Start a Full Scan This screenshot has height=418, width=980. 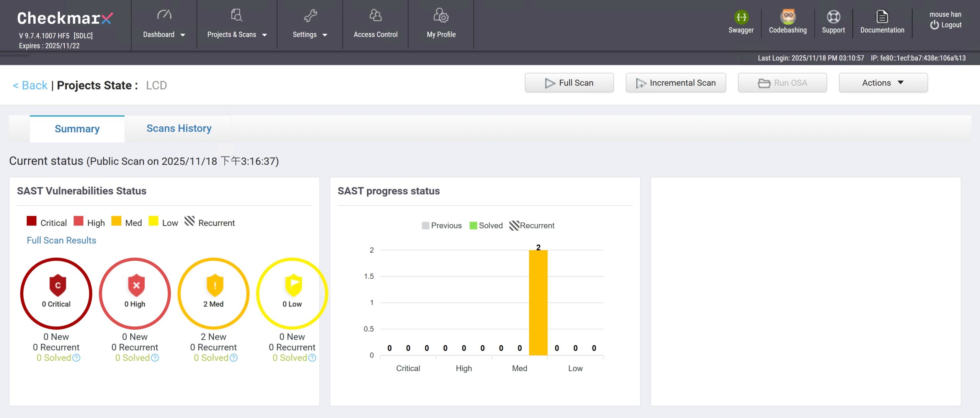pyautogui.click(x=569, y=83)
